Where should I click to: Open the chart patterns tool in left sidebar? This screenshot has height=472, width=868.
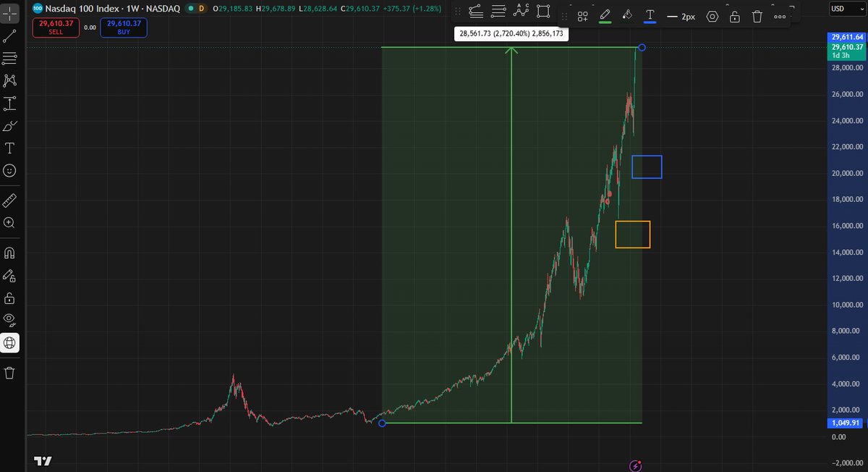10,81
